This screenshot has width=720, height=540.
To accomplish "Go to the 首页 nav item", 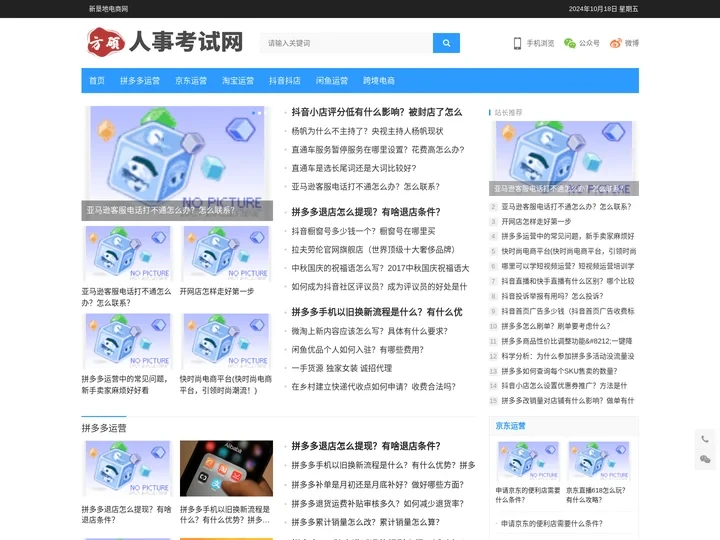I will pyautogui.click(x=97, y=81).
